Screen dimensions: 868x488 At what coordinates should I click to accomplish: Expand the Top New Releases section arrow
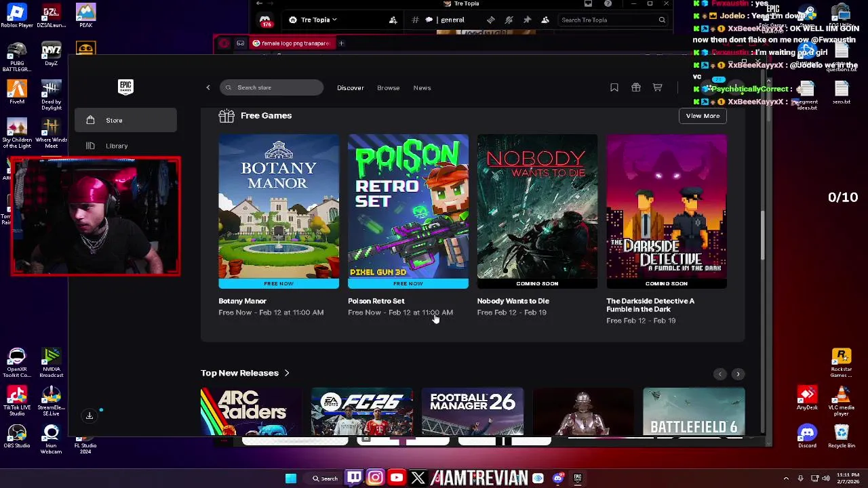(287, 373)
